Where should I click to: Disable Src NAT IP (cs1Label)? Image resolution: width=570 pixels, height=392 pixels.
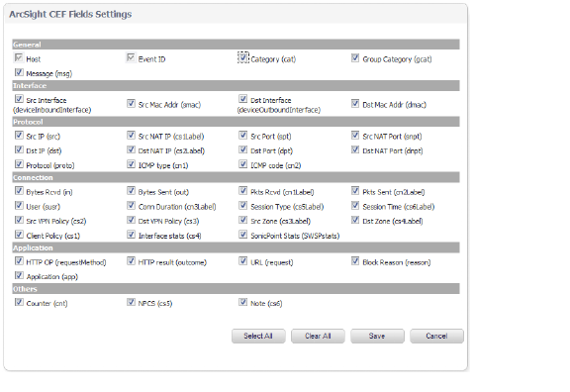click(131, 136)
